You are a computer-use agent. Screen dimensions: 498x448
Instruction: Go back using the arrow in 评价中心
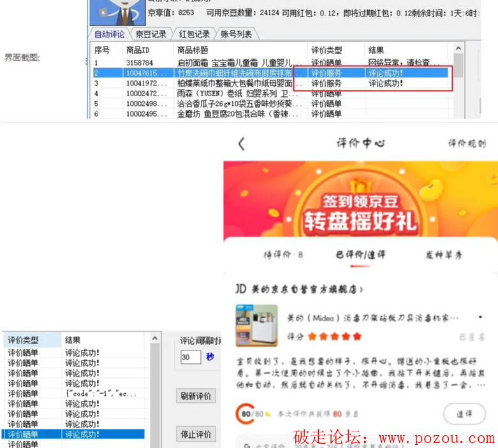click(242, 144)
